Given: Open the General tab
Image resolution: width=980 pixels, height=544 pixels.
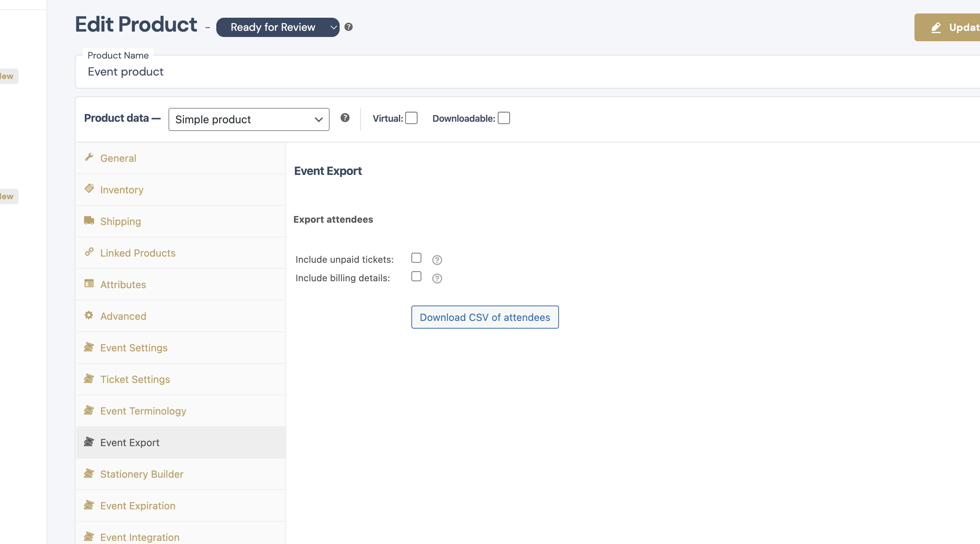Looking at the screenshot, I should 181,158.
